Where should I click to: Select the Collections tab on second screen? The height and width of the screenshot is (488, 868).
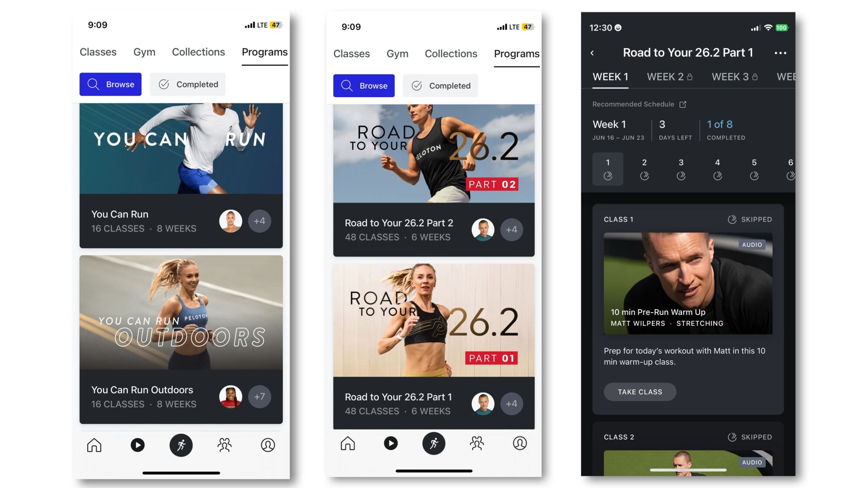pos(450,53)
